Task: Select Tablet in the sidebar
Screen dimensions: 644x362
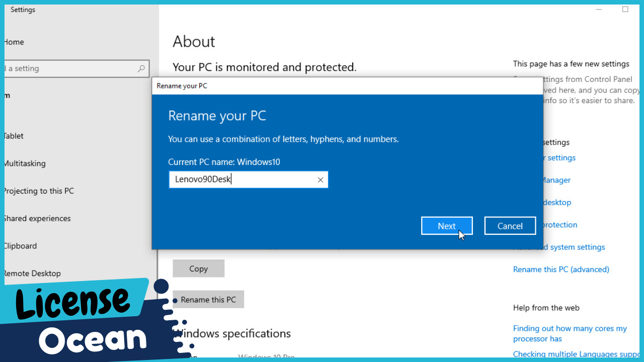Action: [x=14, y=136]
